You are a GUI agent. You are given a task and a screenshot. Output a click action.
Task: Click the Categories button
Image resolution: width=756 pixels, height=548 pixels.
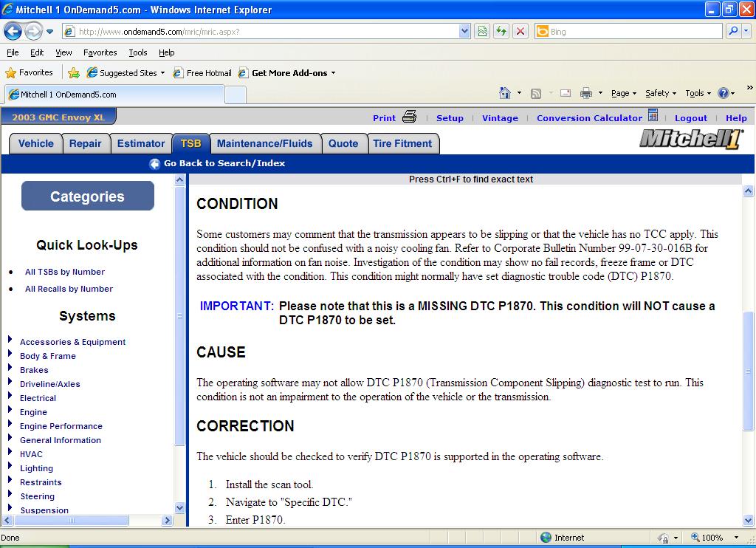pyautogui.click(x=88, y=196)
